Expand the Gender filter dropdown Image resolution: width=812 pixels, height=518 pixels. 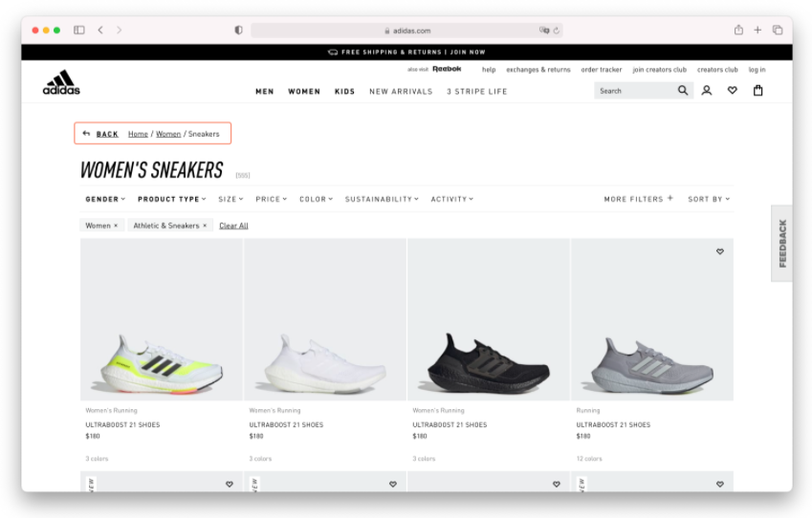[x=105, y=199]
